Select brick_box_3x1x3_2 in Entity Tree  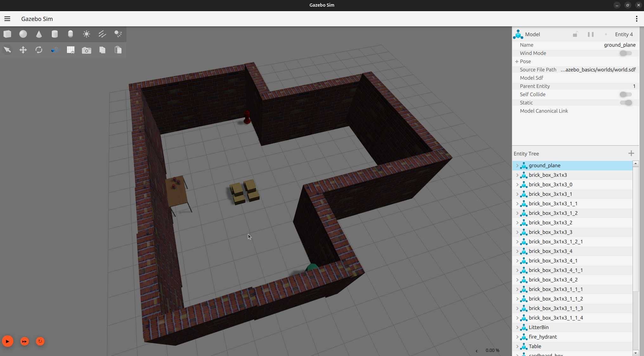550,223
